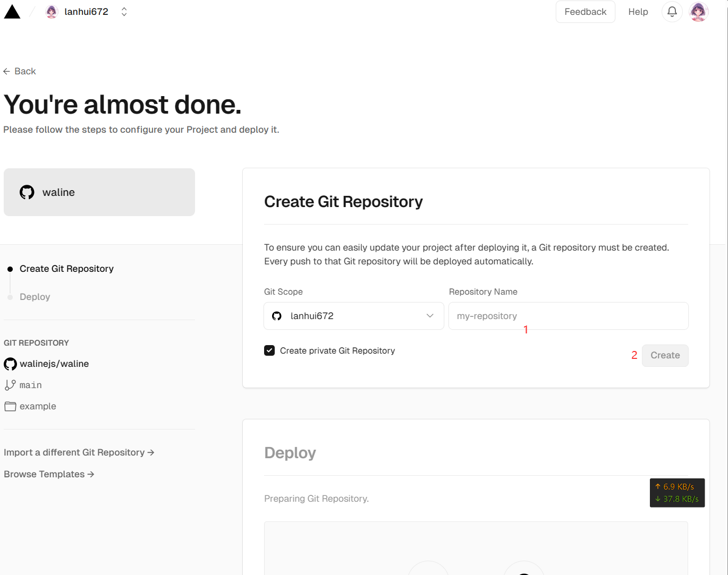Open user avatar menu at top right
Image resolution: width=728 pixels, height=575 pixels.
[x=698, y=12]
